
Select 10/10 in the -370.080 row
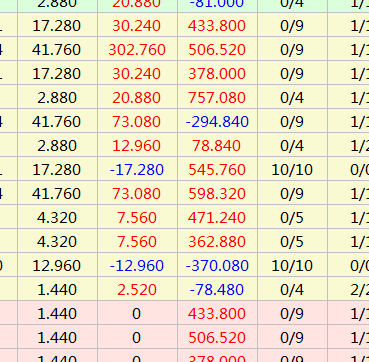click(x=292, y=265)
